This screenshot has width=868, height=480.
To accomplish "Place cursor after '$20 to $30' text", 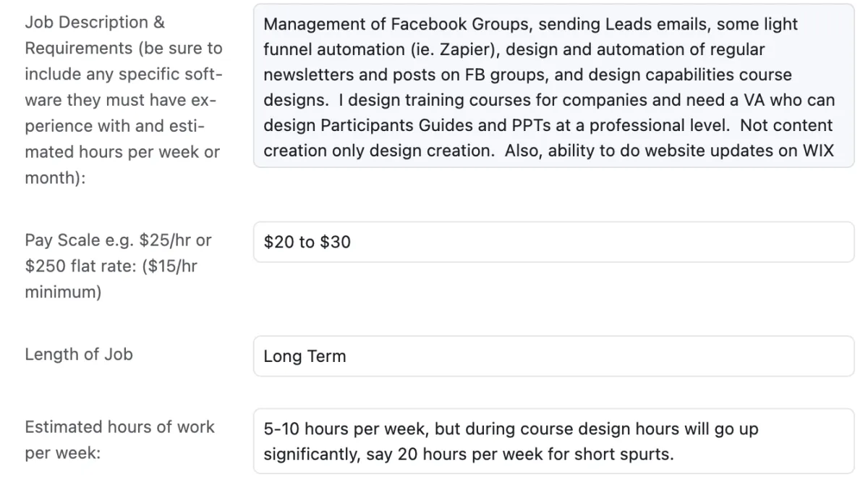I will (x=352, y=242).
